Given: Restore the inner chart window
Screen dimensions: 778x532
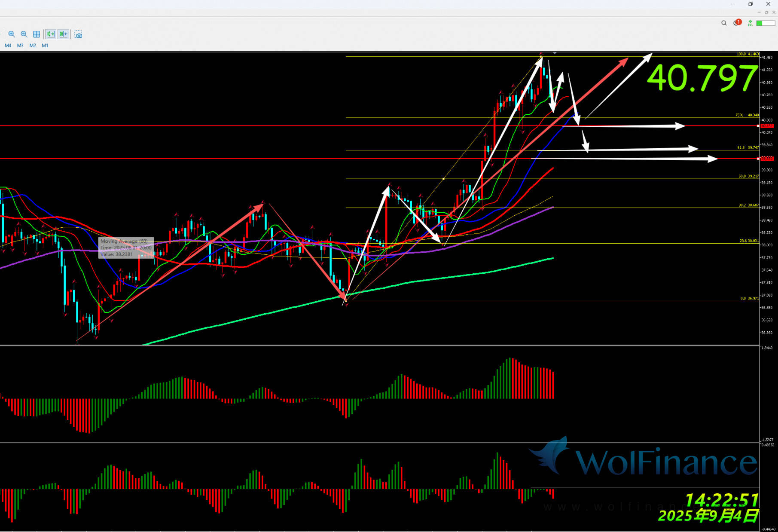Looking at the screenshot, I should tap(766, 12).
